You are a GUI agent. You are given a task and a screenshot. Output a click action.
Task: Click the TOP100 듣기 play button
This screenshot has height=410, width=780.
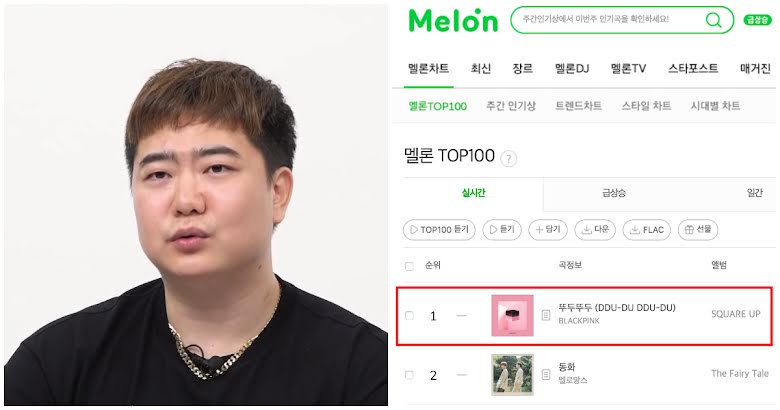tap(439, 230)
